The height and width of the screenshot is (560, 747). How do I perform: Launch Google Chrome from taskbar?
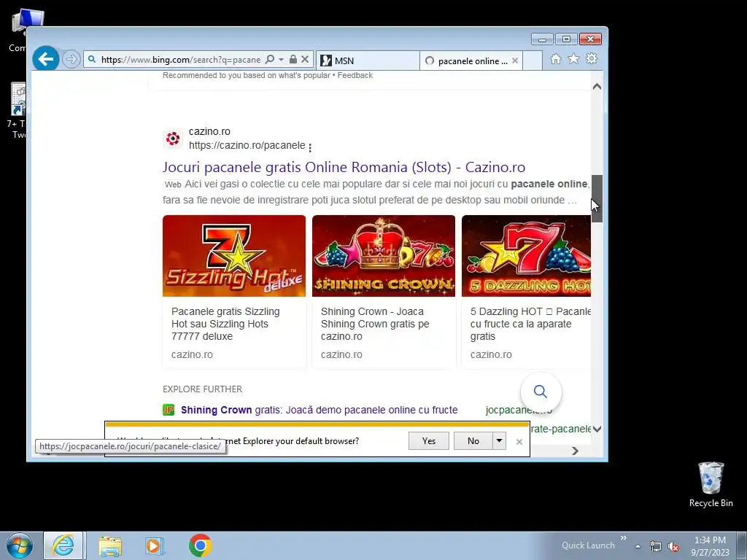point(200,545)
